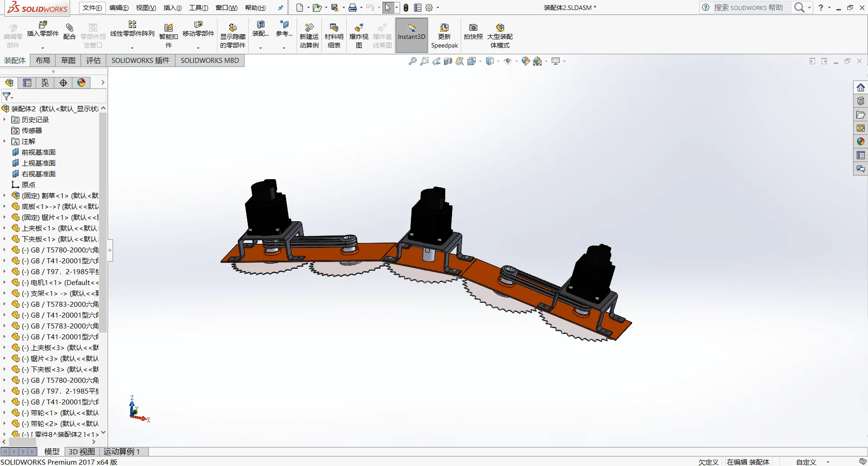The image size is (868, 466).
Task: Click the Previous View icon
Action: tap(436, 61)
